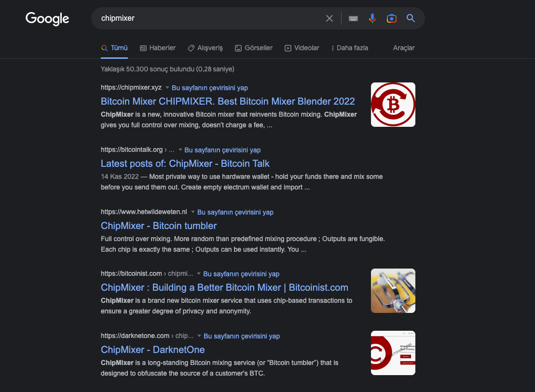Open ChipMixer Building a Better Bitcoin Mixer

tap(224, 287)
